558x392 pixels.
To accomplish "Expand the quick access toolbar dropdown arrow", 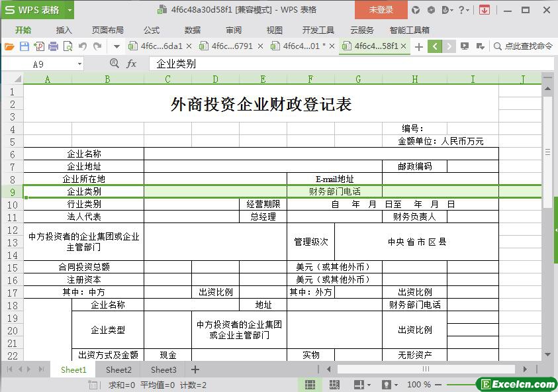I will [x=116, y=46].
